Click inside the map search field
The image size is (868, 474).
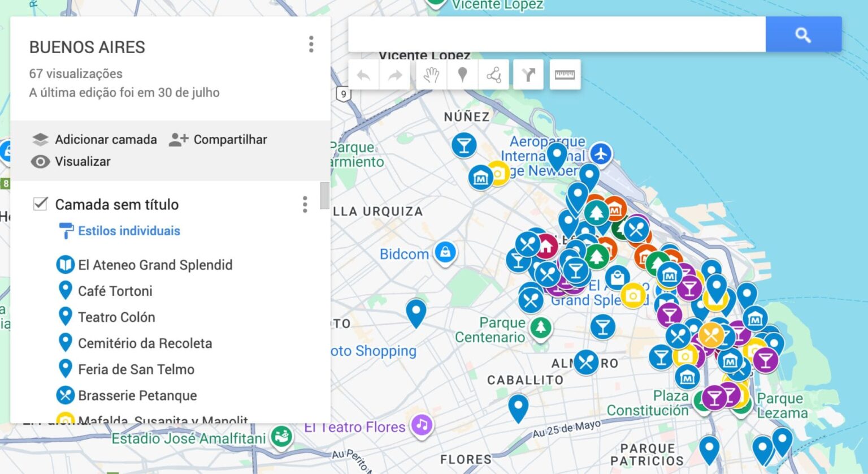pyautogui.click(x=557, y=34)
